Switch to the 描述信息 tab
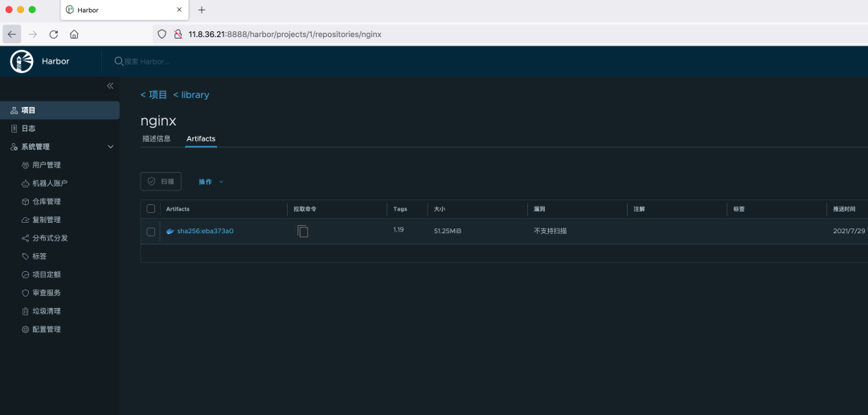 tap(157, 138)
